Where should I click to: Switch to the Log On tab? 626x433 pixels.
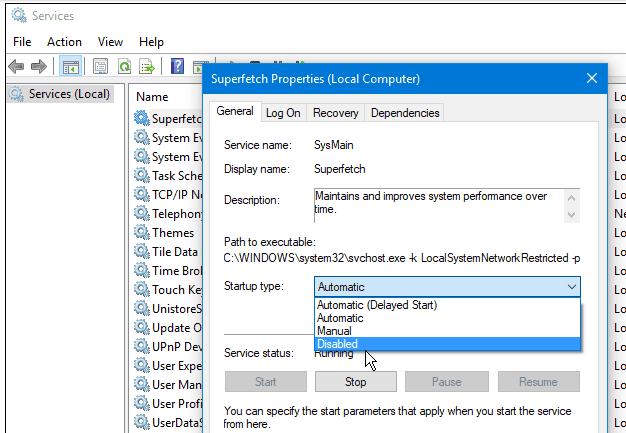tap(283, 113)
